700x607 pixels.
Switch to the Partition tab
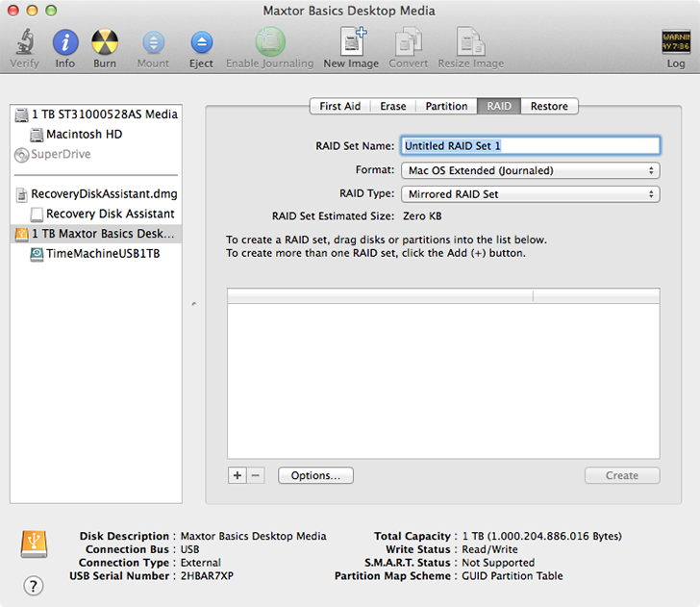pos(446,107)
